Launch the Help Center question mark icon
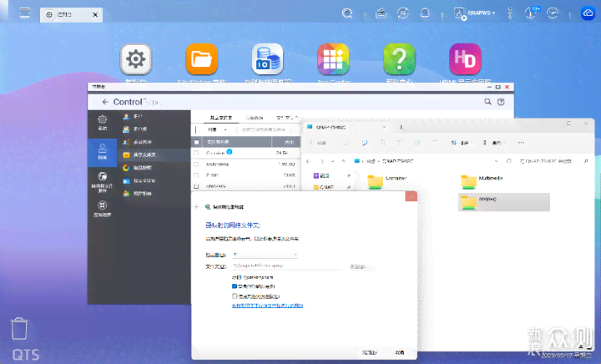This screenshot has height=364, width=601. (399, 59)
